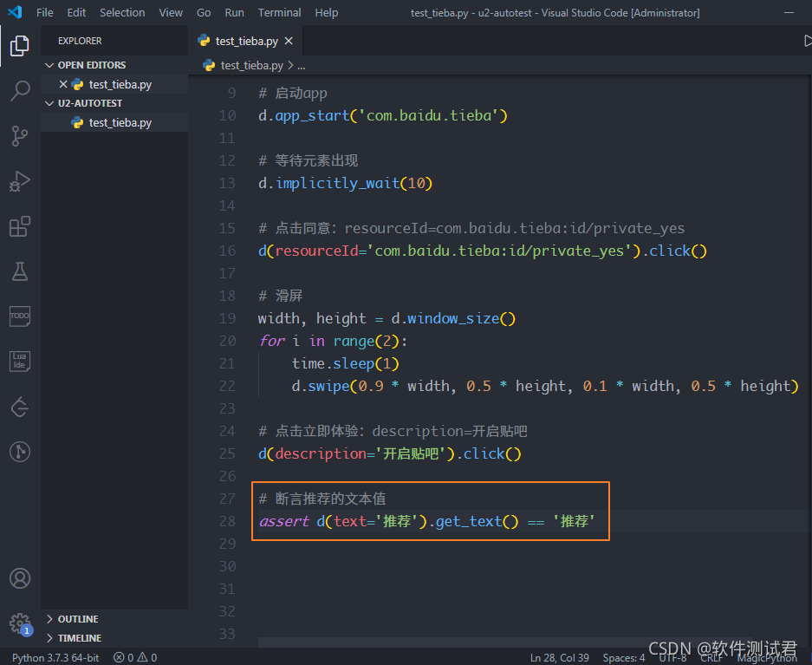Viewport: 812px width, 665px height.
Task: Click Python 3.7.3 64-bit interpreter selector
Action: (x=55, y=658)
